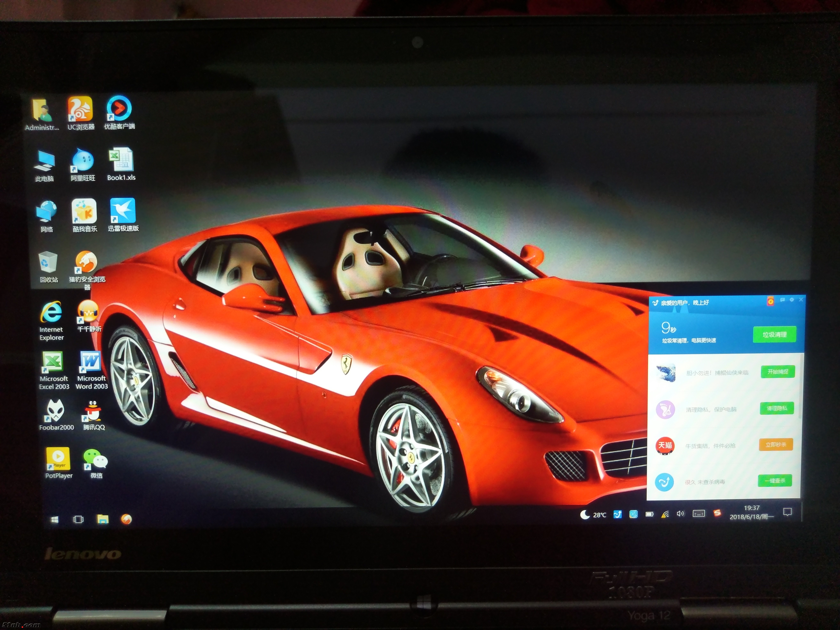This screenshot has height=630, width=840.
Task: Click the 一键查杀 virus scan button
Action: (x=775, y=481)
